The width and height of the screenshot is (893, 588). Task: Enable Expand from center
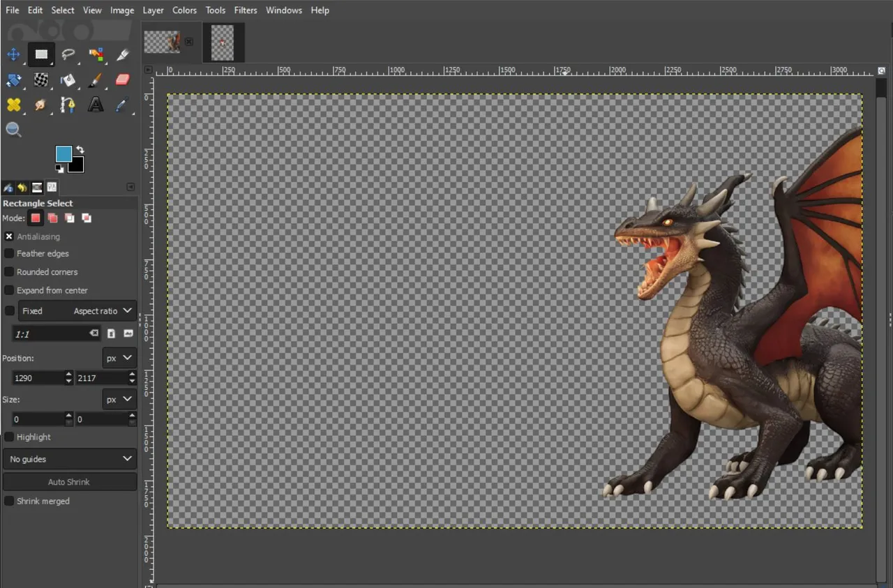9,290
